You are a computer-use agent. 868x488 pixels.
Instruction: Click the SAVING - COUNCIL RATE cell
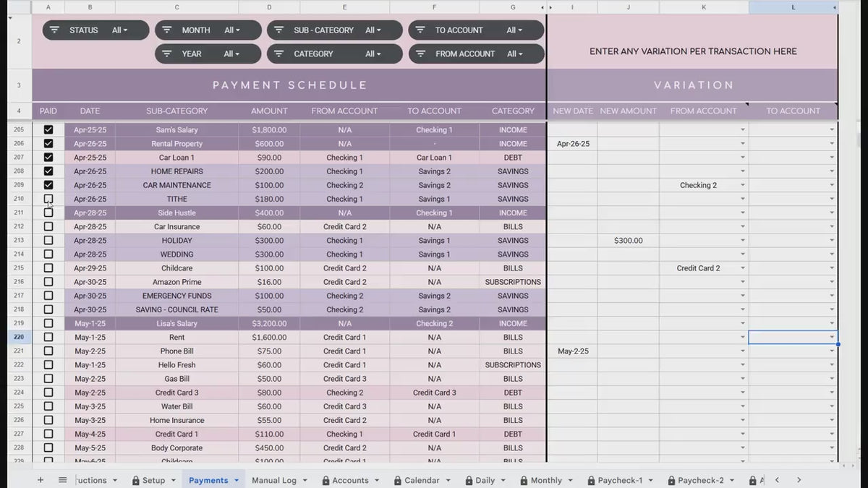177,309
